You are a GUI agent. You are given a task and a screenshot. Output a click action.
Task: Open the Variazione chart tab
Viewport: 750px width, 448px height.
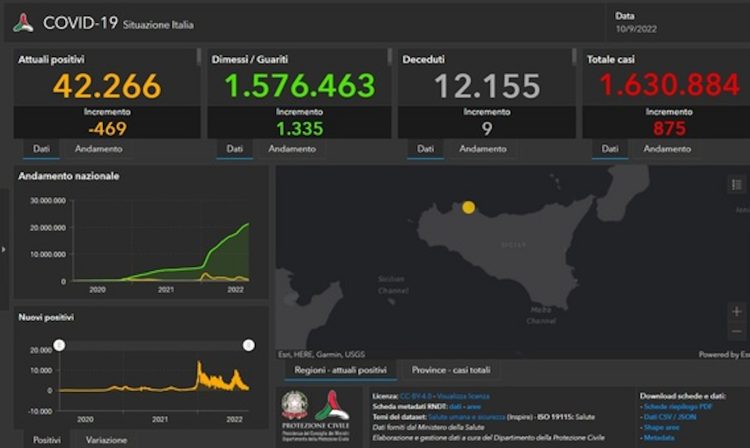[x=106, y=440]
